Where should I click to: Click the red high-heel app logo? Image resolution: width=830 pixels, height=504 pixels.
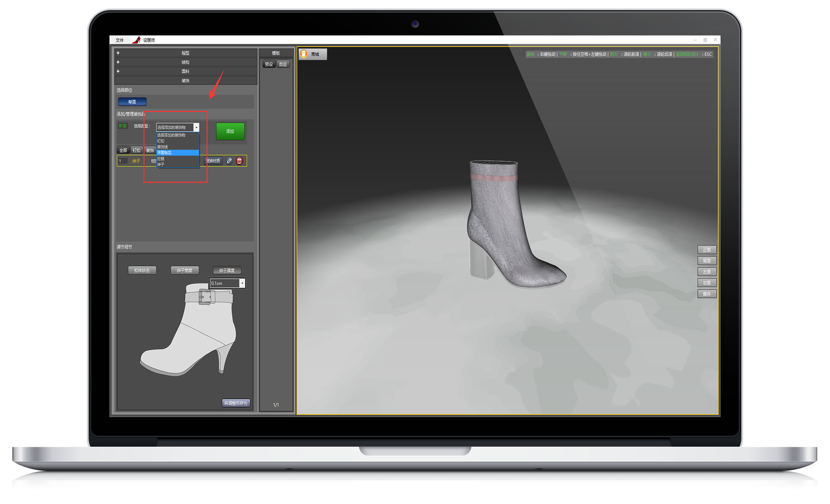[136, 40]
